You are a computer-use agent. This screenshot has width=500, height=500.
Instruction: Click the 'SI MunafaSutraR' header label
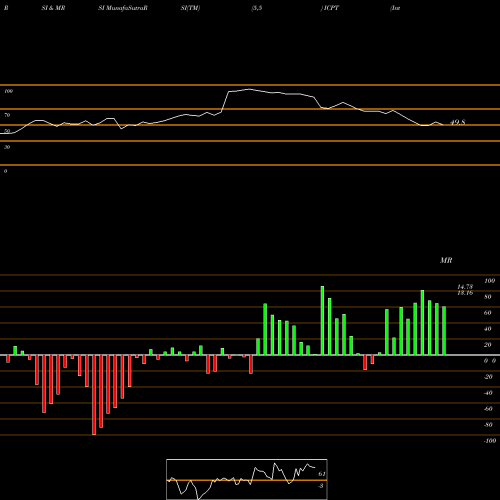pyautogui.click(x=123, y=8)
